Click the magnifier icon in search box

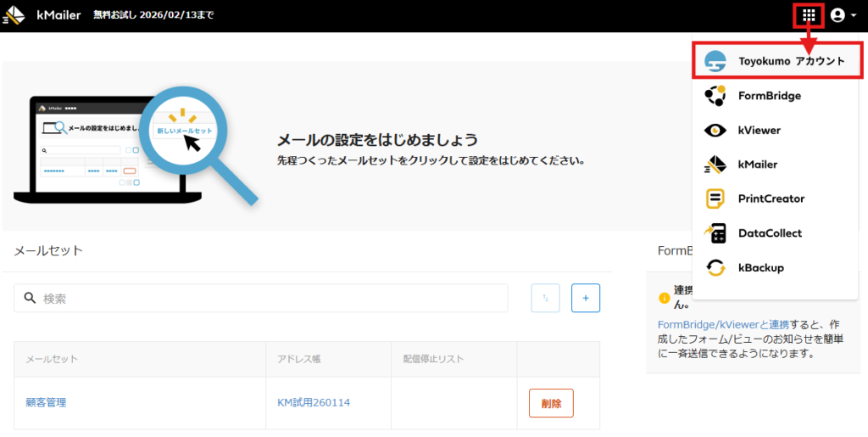tap(31, 299)
